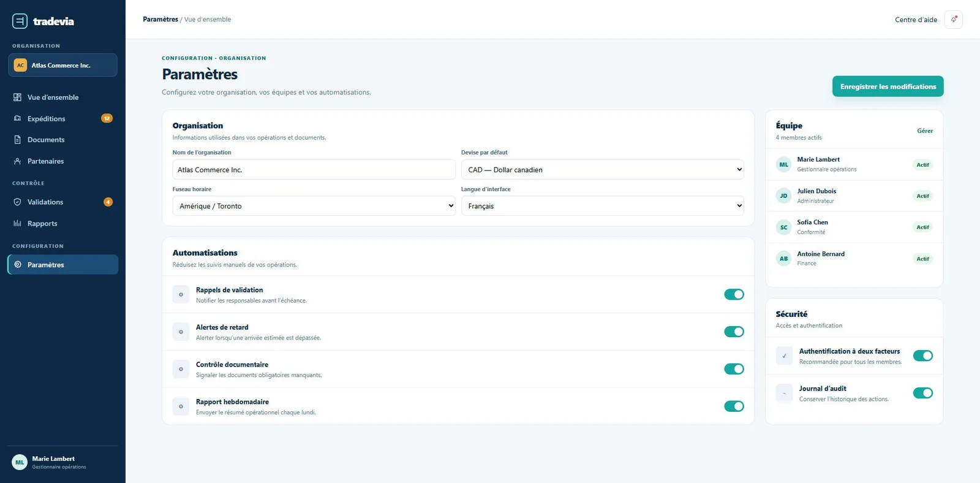
Task: Click the checkmark icon beside two-factor authentication
Action: pyautogui.click(x=784, y=356)
